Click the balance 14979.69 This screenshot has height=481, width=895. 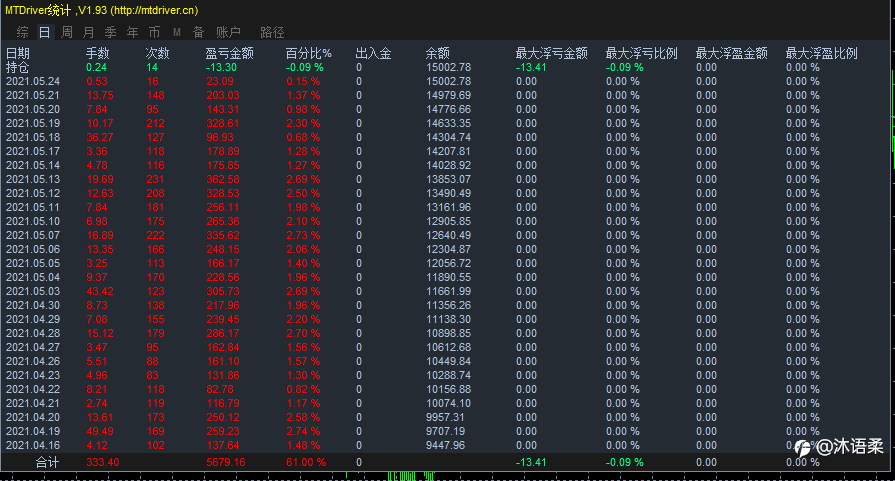[449, 95]
